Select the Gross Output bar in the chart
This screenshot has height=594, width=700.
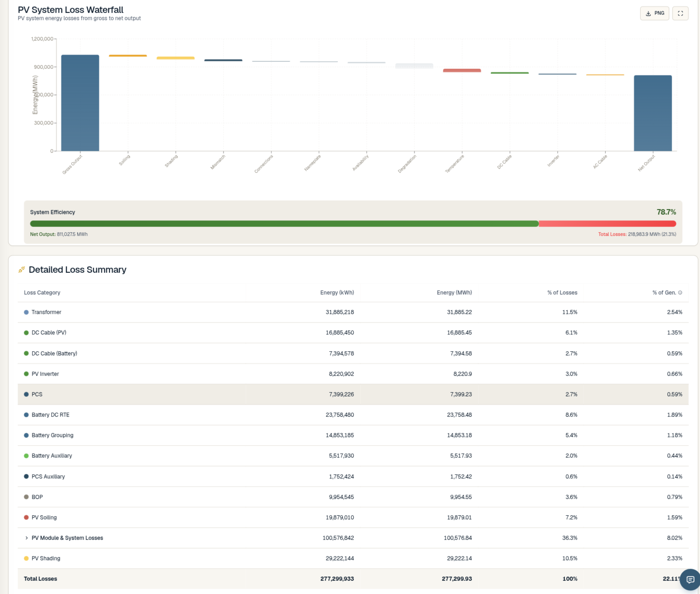[80, 103]
